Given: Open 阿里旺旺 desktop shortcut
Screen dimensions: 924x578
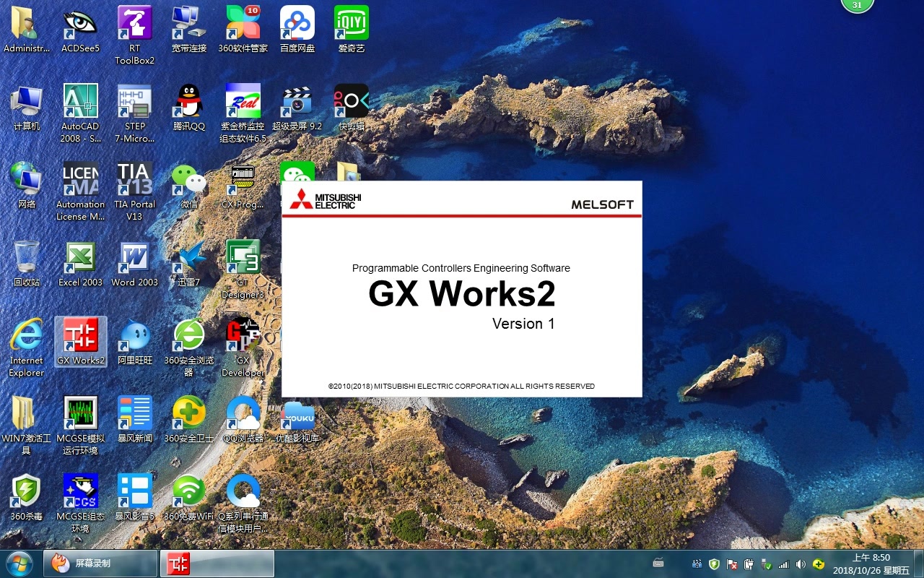Looking at the screenshot, I should (135, 341).
